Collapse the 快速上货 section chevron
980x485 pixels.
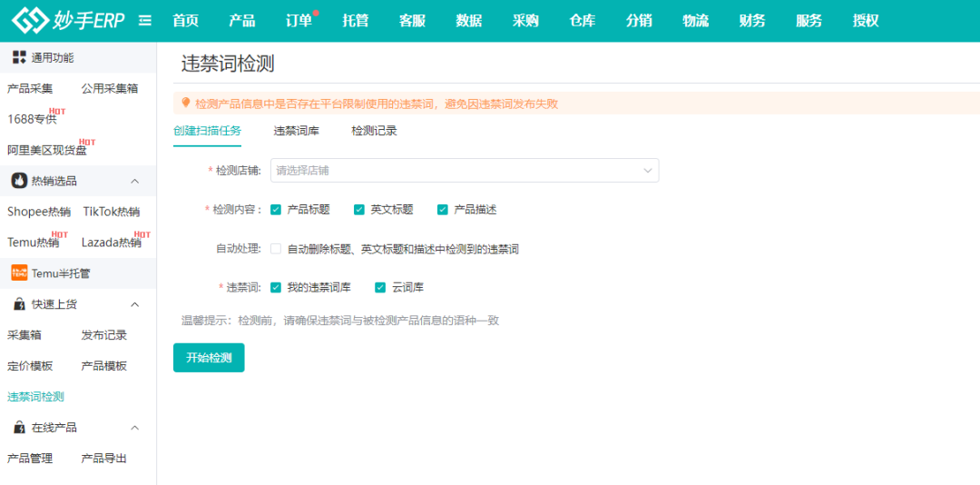point(134,304)
